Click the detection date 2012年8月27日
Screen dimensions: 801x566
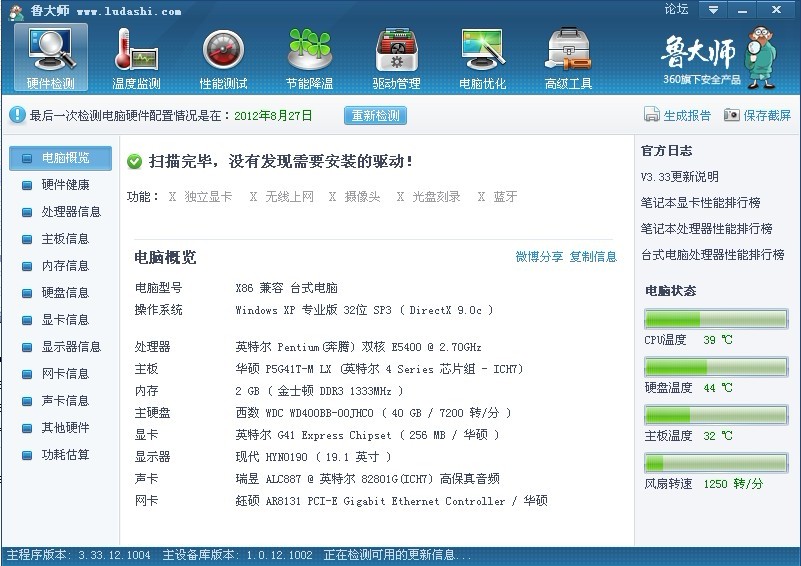point(273,116)
